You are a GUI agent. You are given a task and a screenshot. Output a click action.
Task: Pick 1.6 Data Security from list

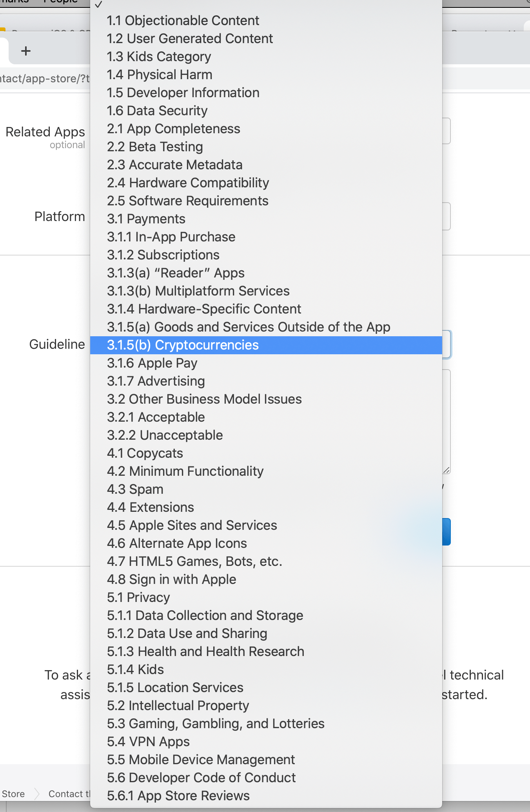pos(157,111)
